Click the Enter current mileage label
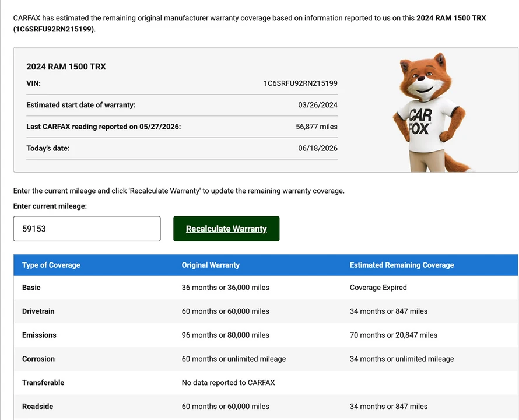The width and height of the screenshot is (519, 420). pos(50,206)
